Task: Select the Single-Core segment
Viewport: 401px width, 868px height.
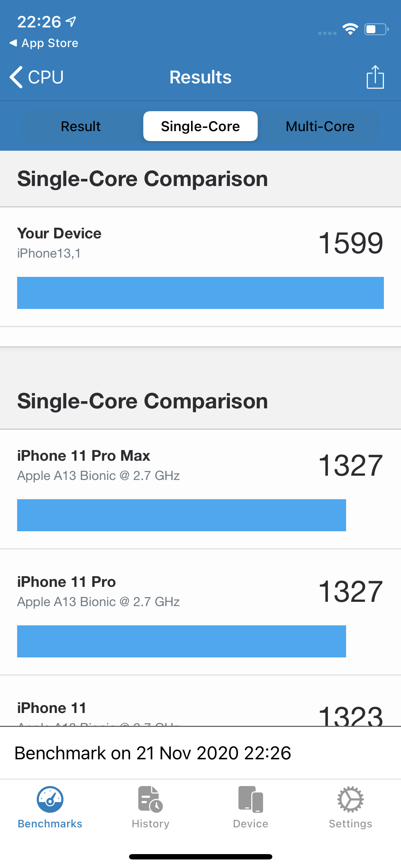Action: (200, 126)
